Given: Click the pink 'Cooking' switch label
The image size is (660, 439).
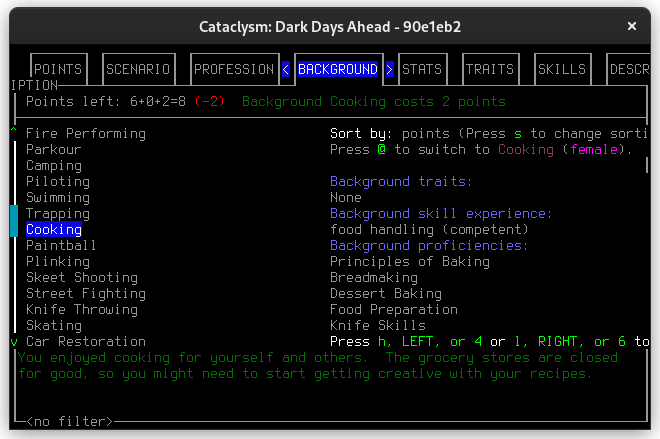Looking at the screenshot, I should click(x=526, y=150).
